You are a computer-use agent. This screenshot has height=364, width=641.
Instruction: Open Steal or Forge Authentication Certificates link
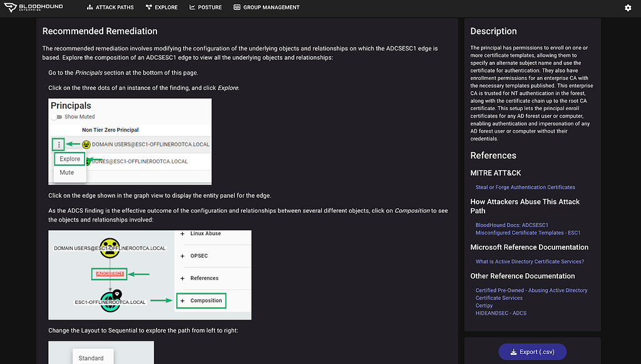click(x=525, y=187)
